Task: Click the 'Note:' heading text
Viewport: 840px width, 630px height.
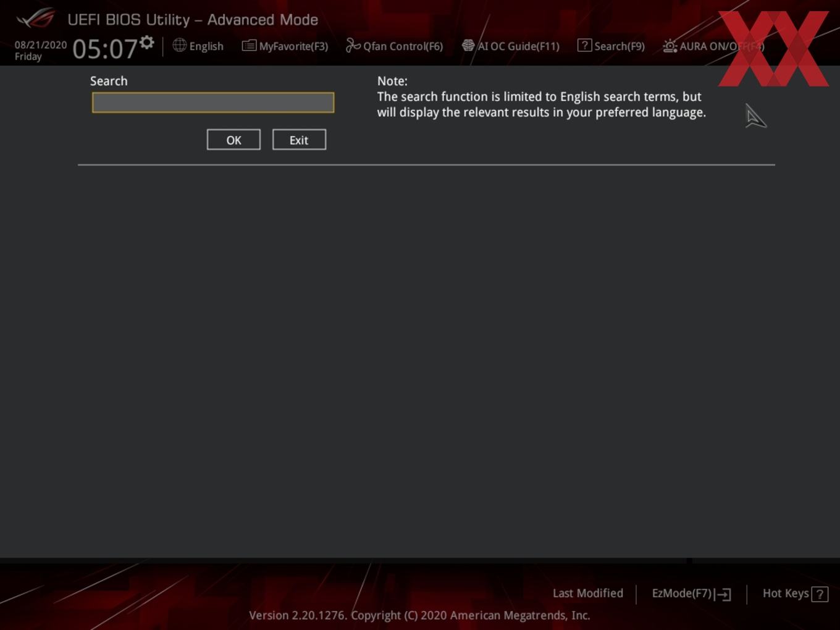Action: point(392,81)
